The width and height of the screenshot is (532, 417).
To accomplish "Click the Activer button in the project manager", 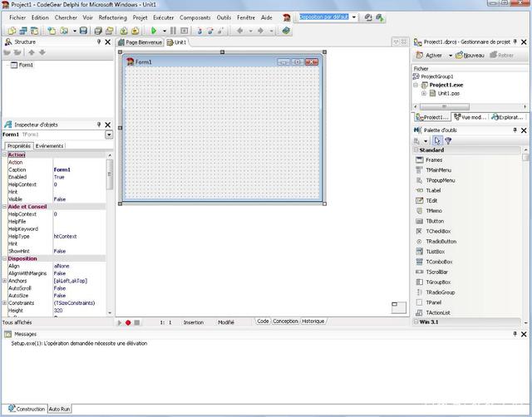I will tap(429, 56).
